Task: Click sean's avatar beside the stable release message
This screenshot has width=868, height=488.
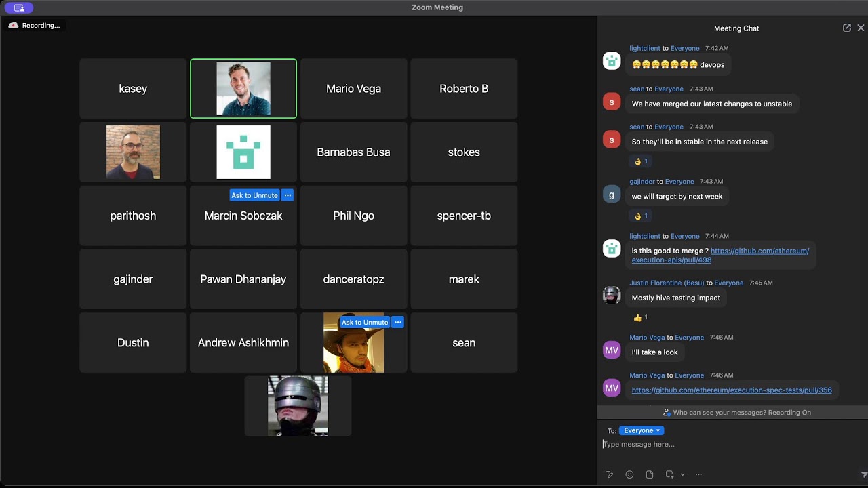Action: [x=612, y=140]
